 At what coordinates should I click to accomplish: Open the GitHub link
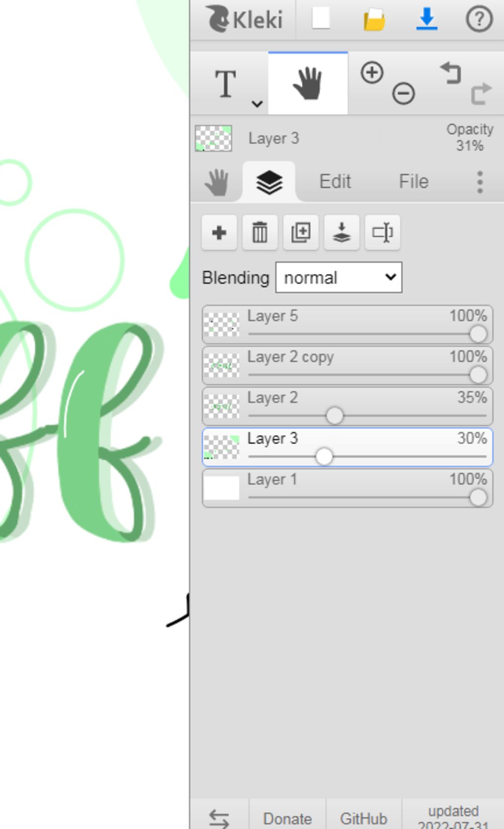tap(364, 818)
